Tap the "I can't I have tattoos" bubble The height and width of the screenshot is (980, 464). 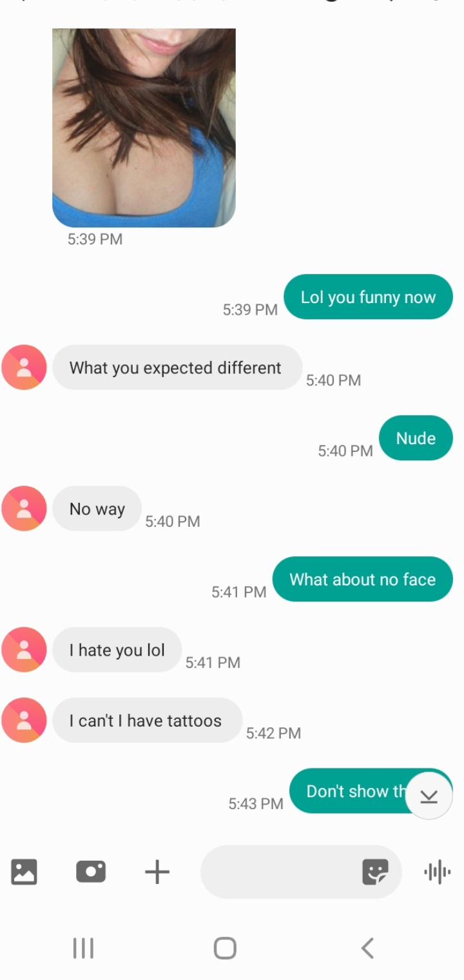coord(148,720)
